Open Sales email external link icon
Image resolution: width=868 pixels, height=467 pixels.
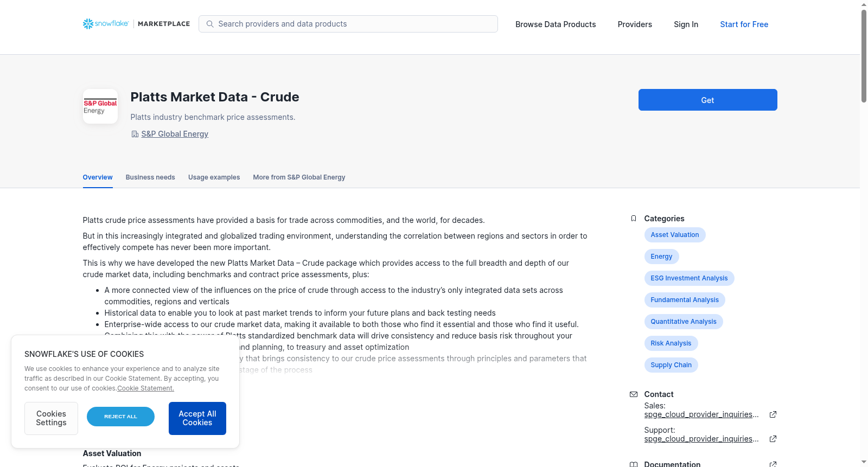click(773, 414)
